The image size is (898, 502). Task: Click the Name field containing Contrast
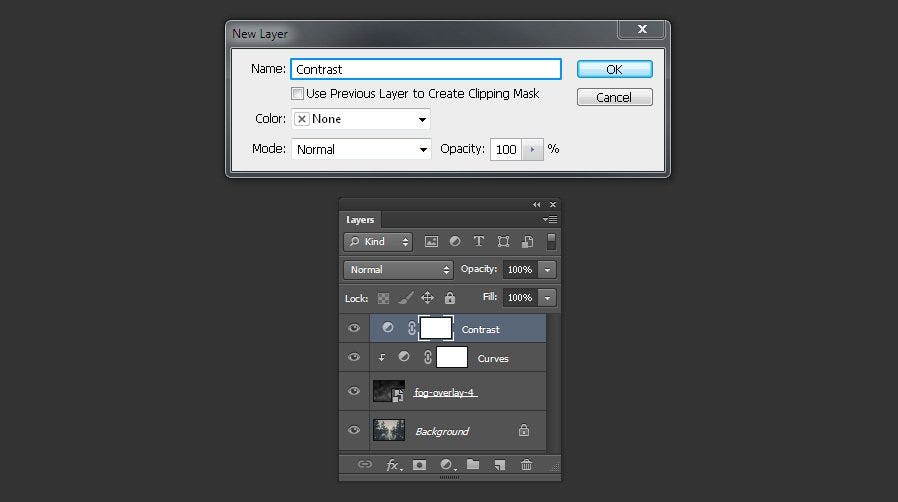(426, 69)
